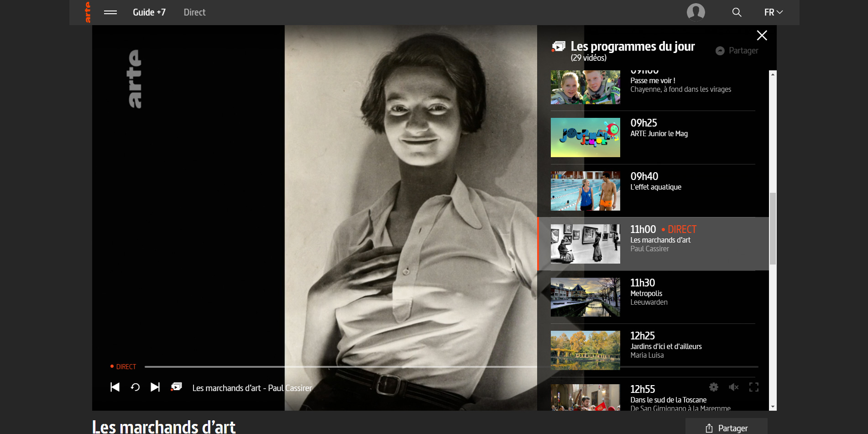Screen dimensions: 868x434
Task: Open the hamburger navigation menu
Action: point(110,12)
